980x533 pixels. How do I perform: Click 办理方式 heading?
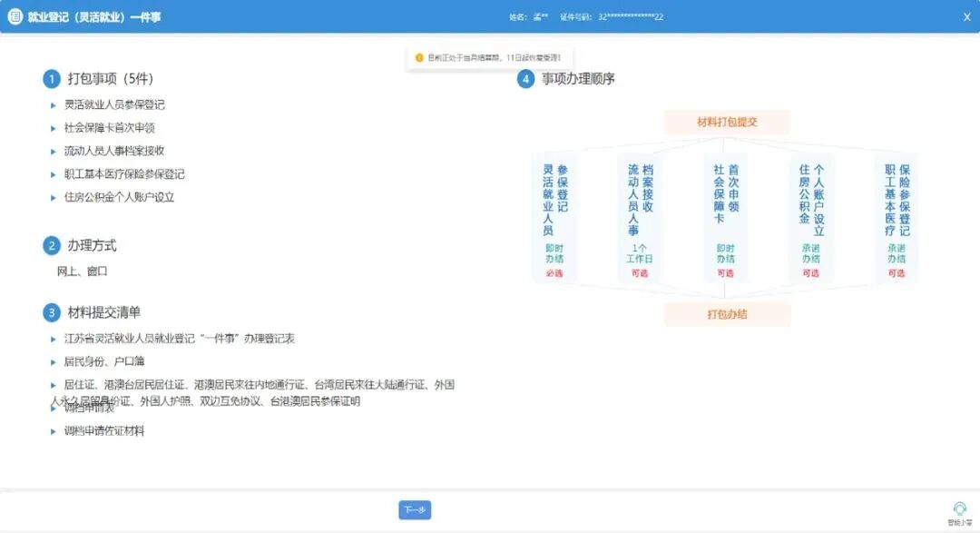(x=92, y=245)
